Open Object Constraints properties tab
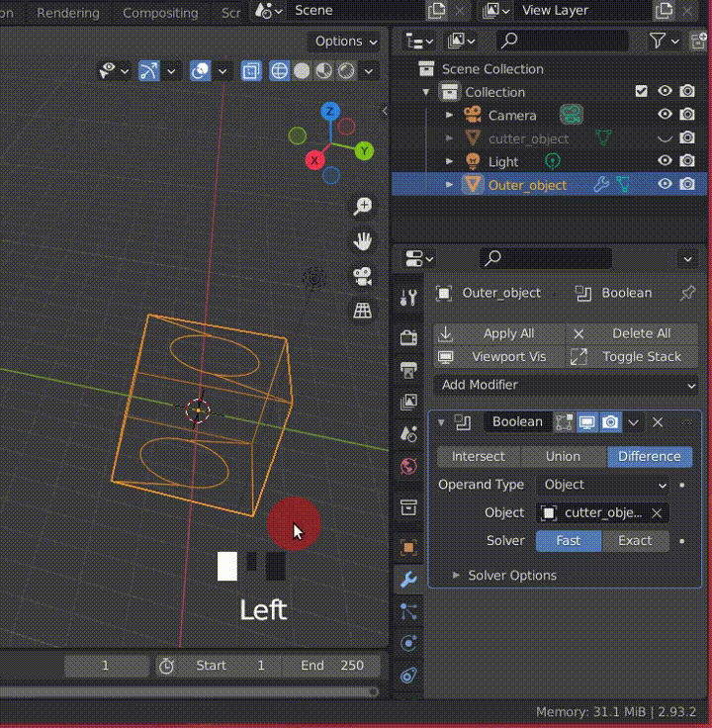The height and width of the screenshot is (728, 712). tap(408, 676)
